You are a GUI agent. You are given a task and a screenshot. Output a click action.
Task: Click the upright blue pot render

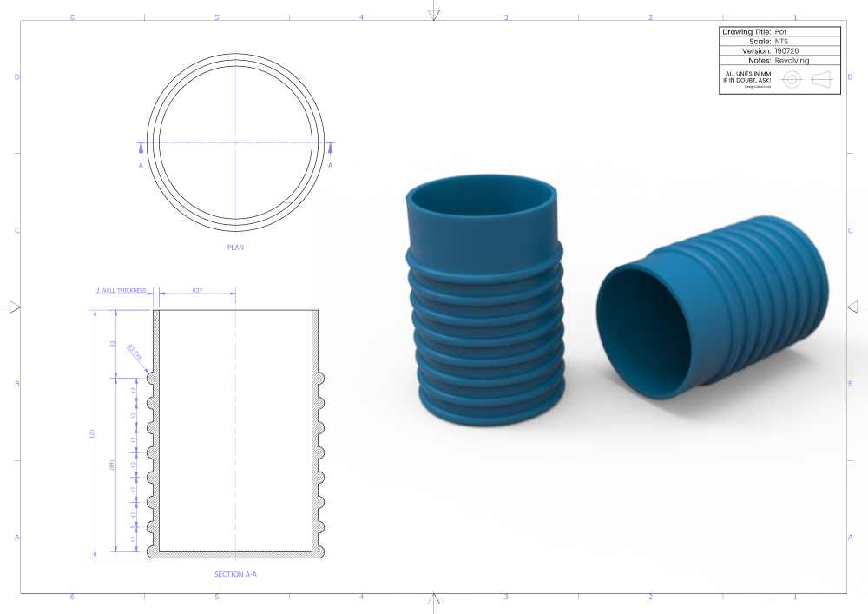tap(485, 300)
